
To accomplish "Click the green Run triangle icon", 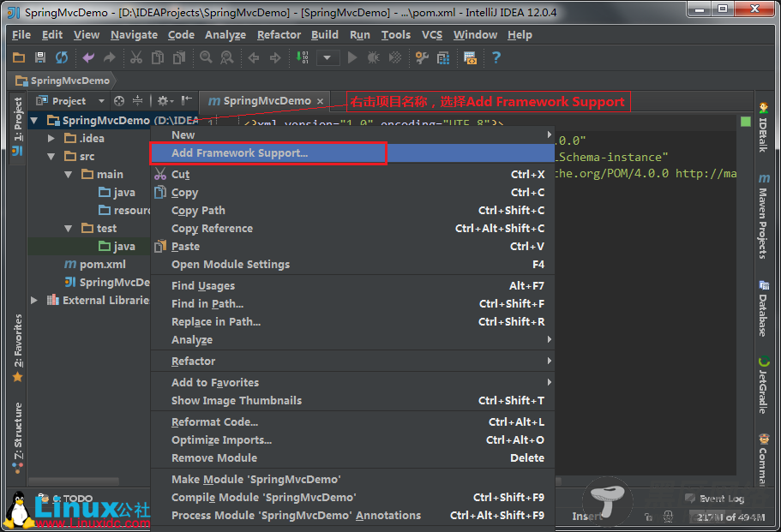I will pos(352,57).
